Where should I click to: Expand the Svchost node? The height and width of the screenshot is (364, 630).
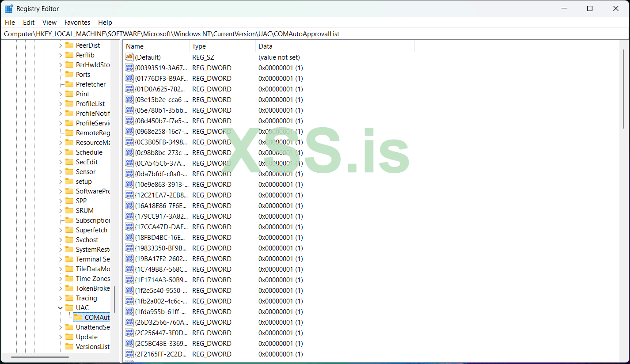pyautogui.click(x=60, y=239)
